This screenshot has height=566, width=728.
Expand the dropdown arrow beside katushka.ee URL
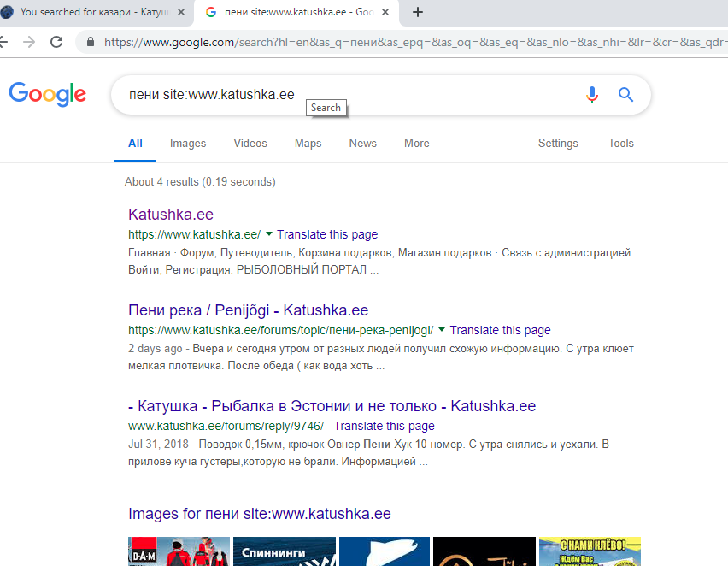[x=268, y=234]
